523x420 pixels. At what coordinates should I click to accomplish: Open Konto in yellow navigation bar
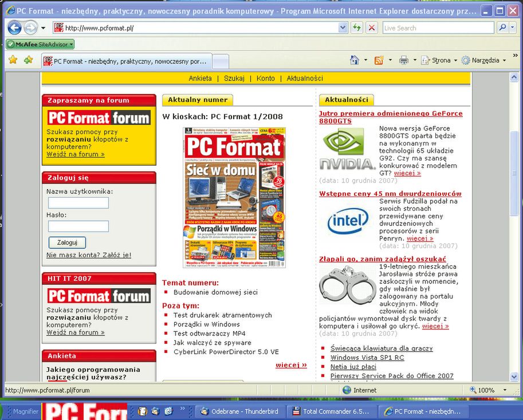(265, 78)
